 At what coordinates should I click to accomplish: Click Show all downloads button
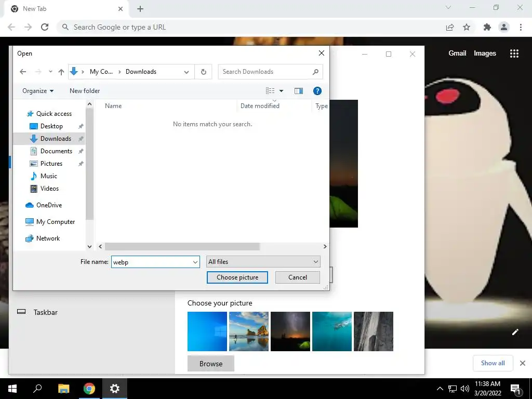(x=493, y=363)
